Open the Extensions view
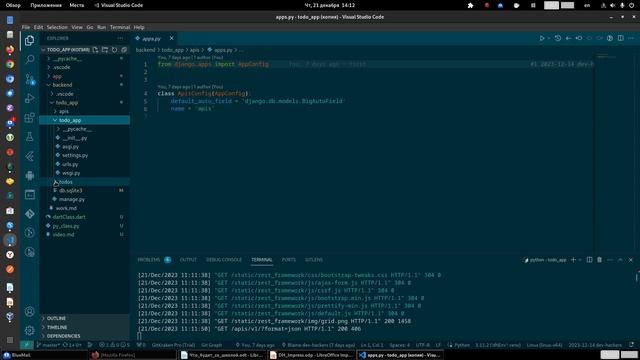Image resolution: width=640 pixels, height=360 pixels. [29, 118]
